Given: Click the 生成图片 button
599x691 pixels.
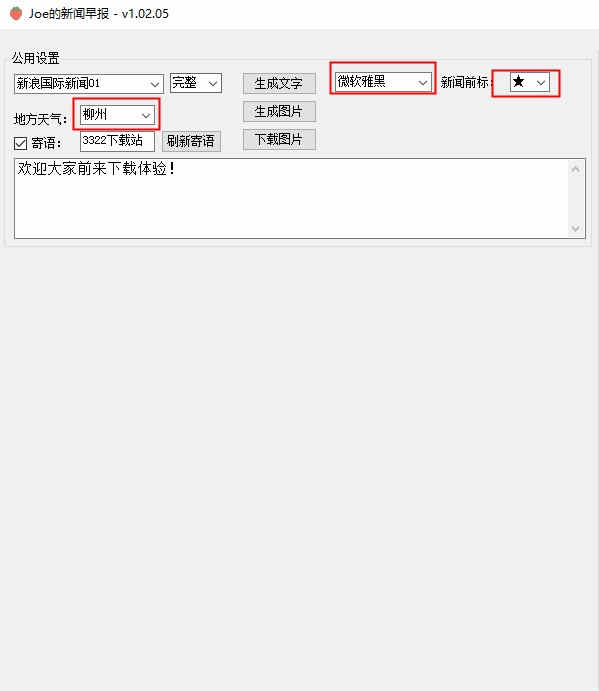Looking at the screenshot, I should point(279,111).
